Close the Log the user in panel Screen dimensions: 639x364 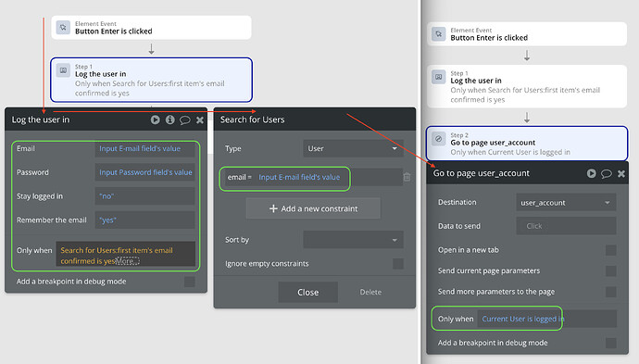(200, 119)
